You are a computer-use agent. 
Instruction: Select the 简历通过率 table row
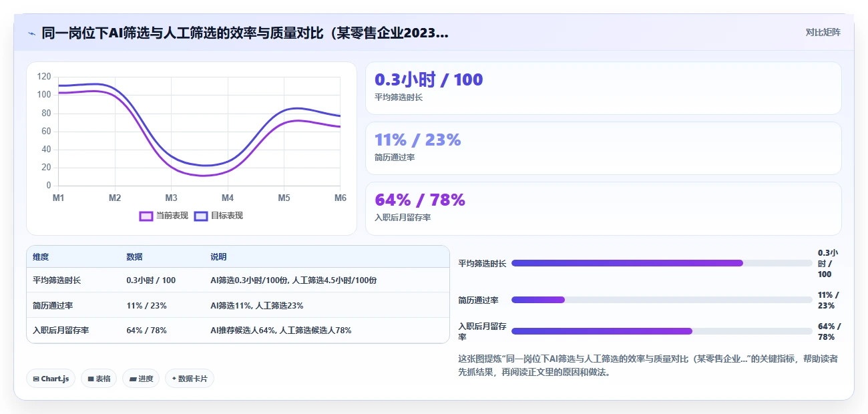click(238, 305)
